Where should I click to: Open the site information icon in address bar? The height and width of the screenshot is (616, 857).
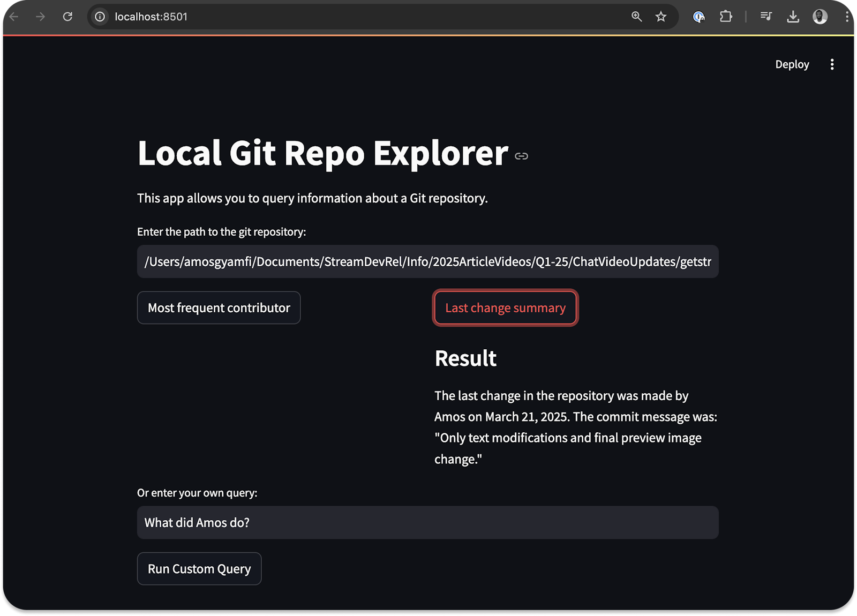click(99, 17)
